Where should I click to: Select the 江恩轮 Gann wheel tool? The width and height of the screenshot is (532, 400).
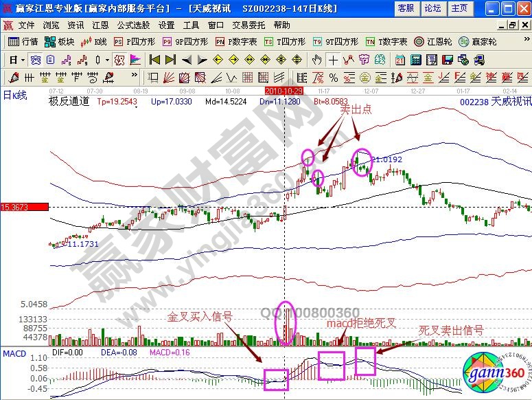pos(439,41)
